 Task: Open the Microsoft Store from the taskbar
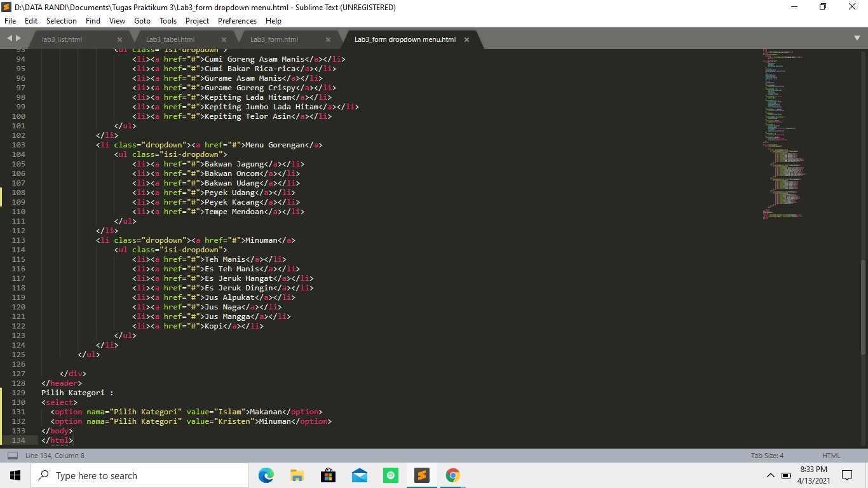pyautogui.click(x=328, y=475)
